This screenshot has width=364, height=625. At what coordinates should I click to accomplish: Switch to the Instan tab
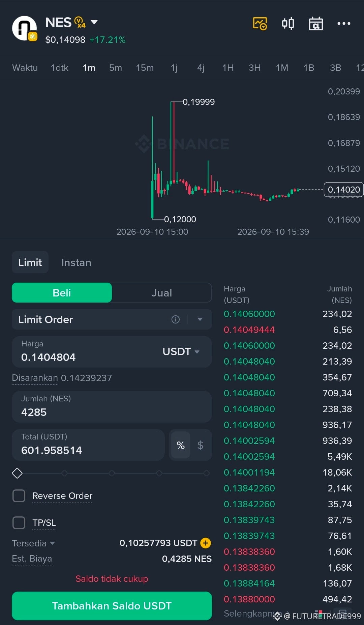pyautogui.click(x=76, y=262)
